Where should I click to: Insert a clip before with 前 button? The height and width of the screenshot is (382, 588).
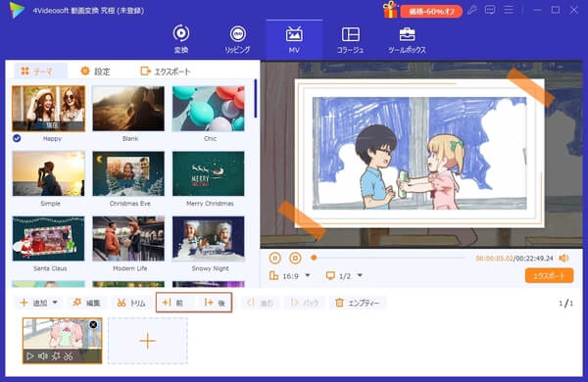172,303
